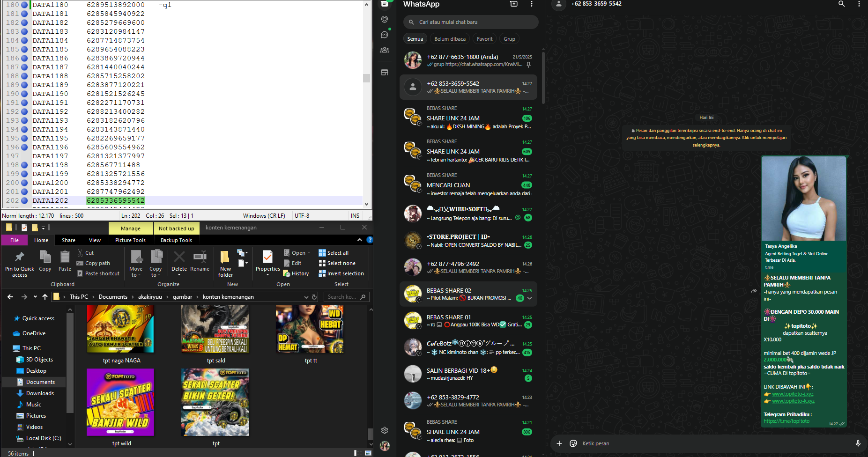Open WhatsApp Status icon in sidebar

click(x=385, y=19)
